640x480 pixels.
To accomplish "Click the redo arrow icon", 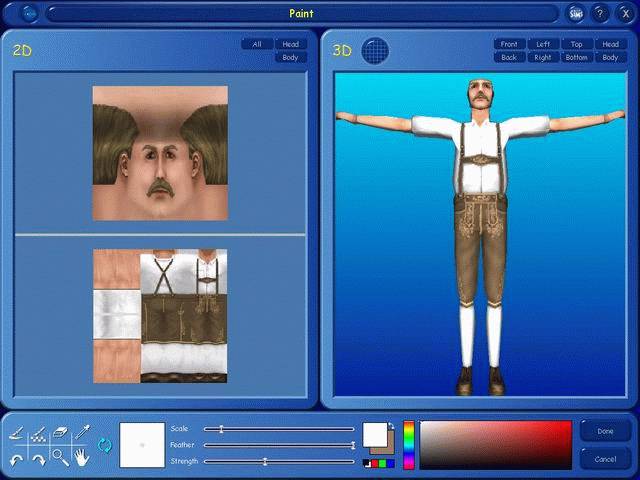I will click(x=38, y=458).
